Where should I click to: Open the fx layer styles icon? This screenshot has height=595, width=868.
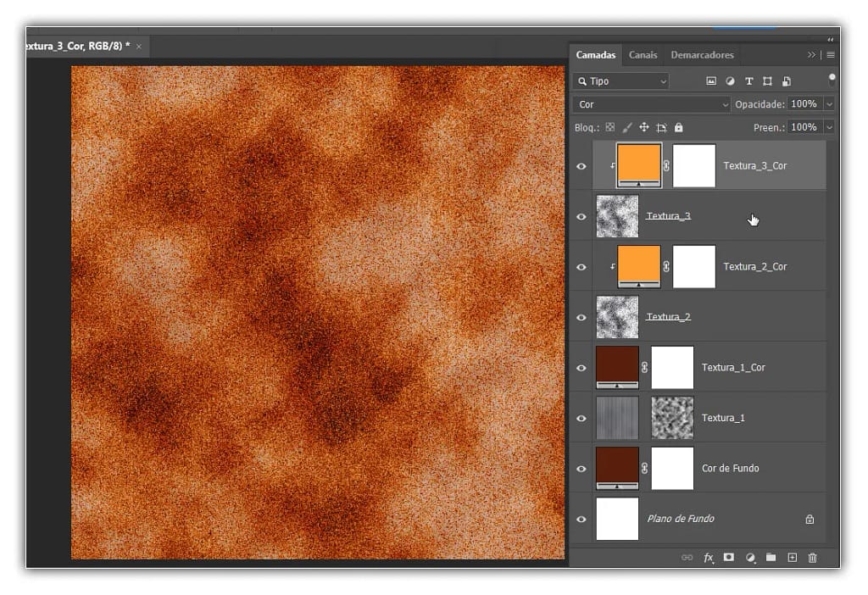[x=708, y=558]
